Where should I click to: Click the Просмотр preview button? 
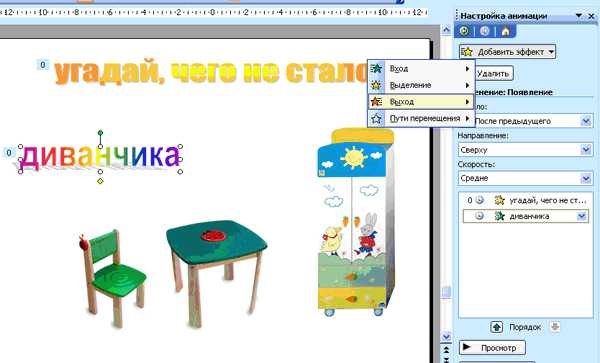(492, 348)
